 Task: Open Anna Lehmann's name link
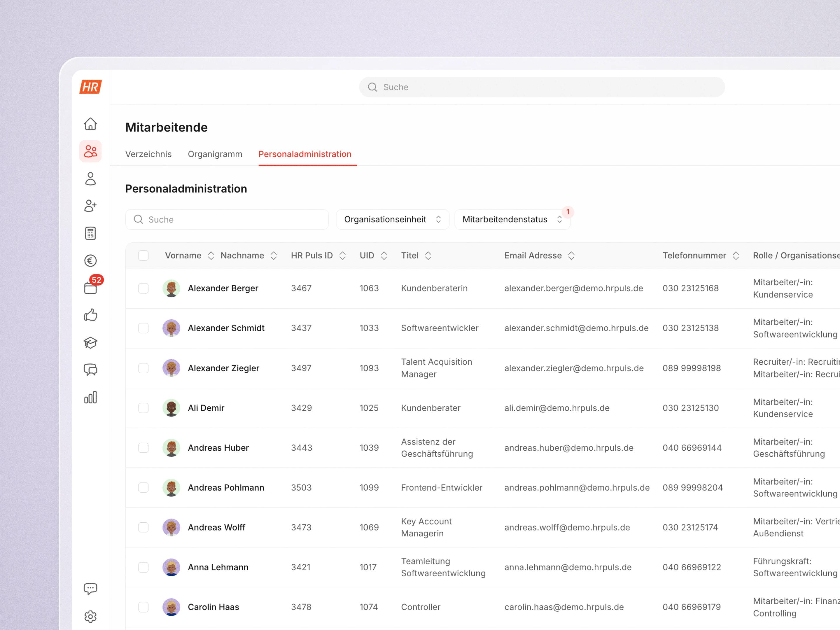click(218, 567)
